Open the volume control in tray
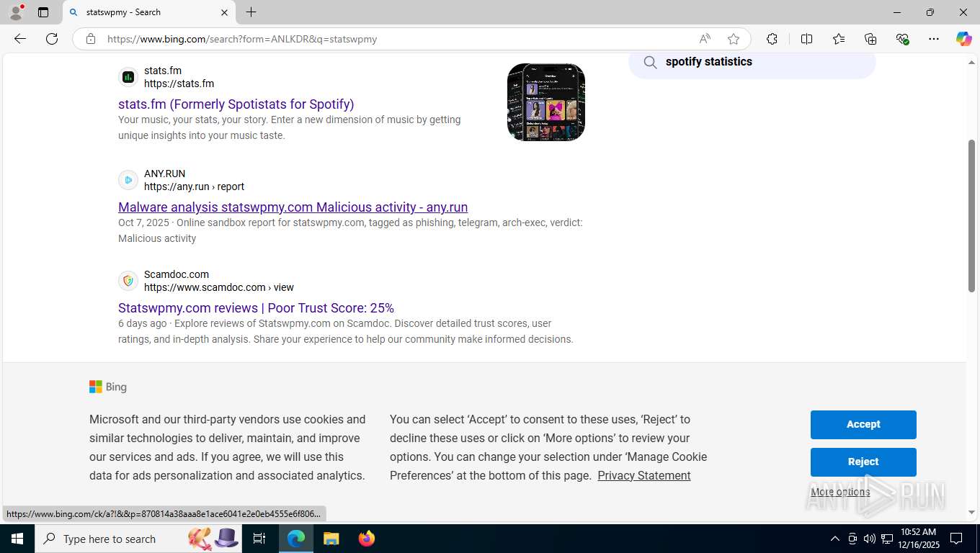The width and height of the screenshot is (980, 553). tap(869, 539)
